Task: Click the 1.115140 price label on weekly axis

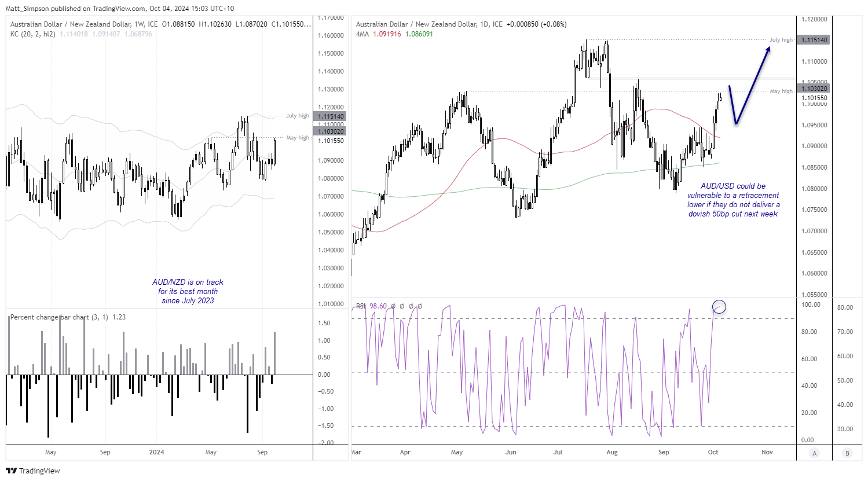Action: coord(330,116)
